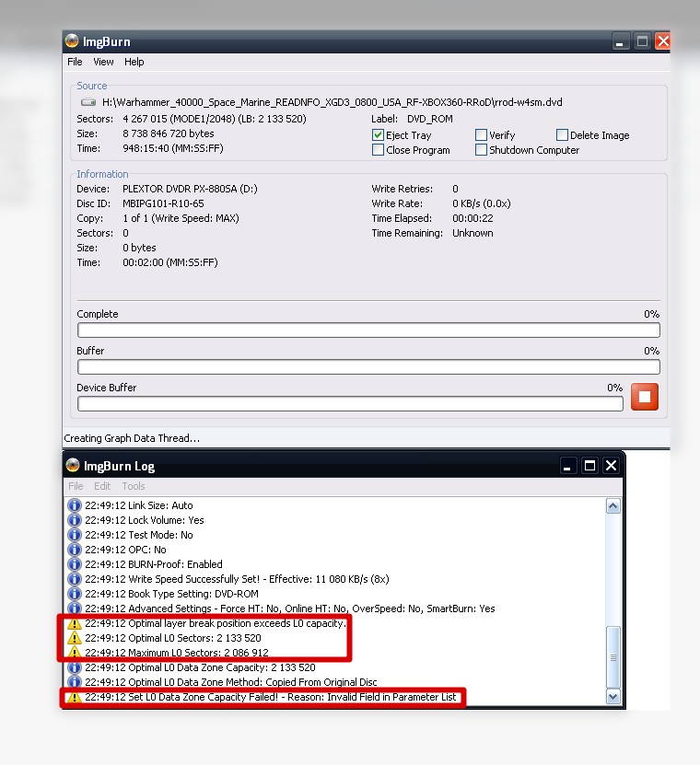Click info icon beside Advanced Settings line
This screenshot has height=765, width=700.
(x=75, y=609)
